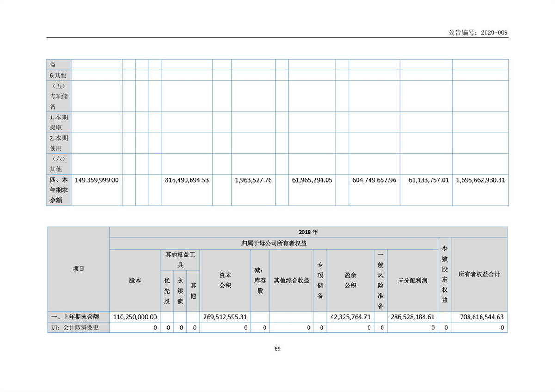
Task: Select the cell containing 816,490,694.53
Action: (187, 180)
